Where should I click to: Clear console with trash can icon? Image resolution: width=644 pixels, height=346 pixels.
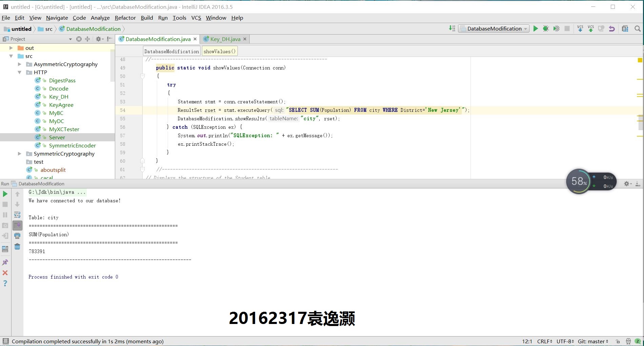pyautogui.click(x=17, y=246)
